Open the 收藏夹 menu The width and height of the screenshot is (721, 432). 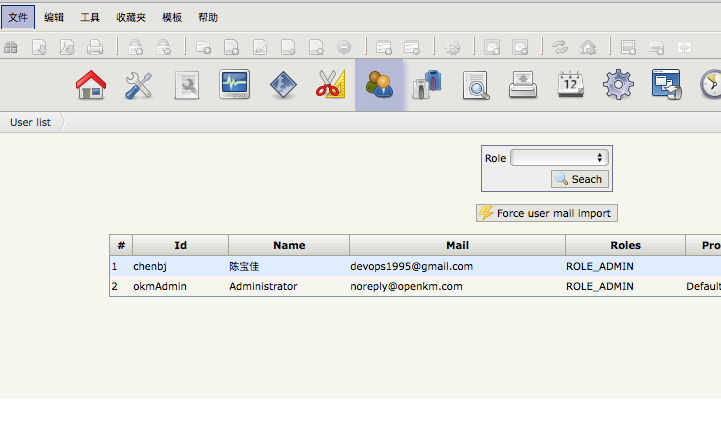pyautogui.click(x=130, y=17)
